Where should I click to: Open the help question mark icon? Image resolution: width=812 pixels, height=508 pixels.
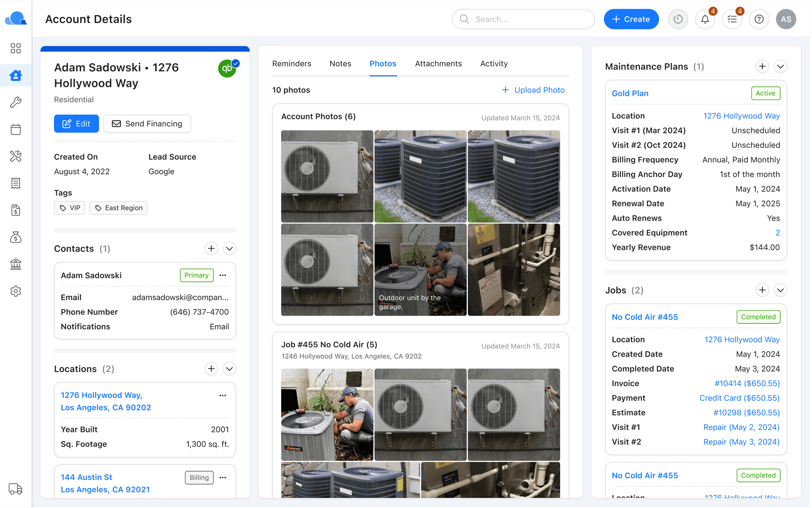759,19
